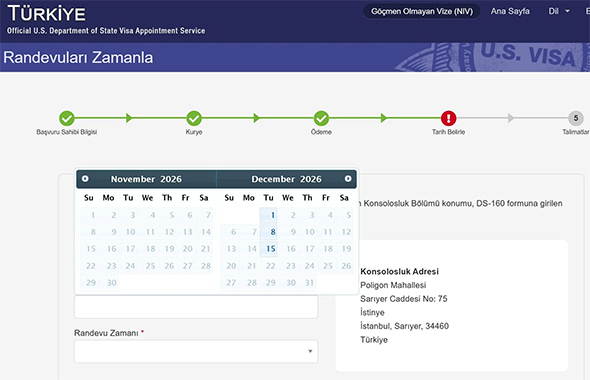Click the red Tarih Belirle alert step

[x=449, y=118]
